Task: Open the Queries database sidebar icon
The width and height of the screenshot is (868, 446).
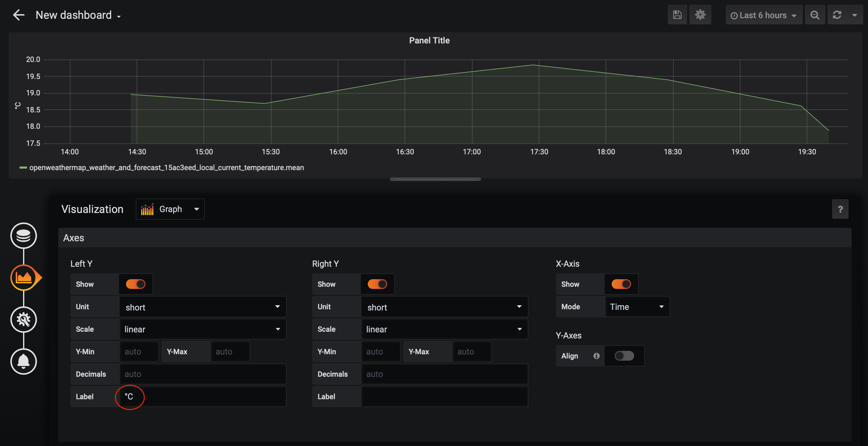Action: [x=23, y=236]
